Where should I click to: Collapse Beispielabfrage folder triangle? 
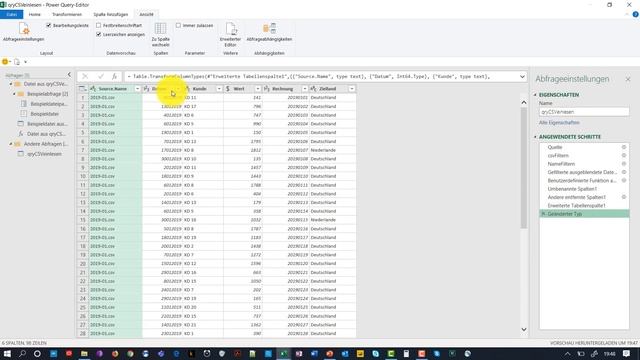click(x=14, y=94)
